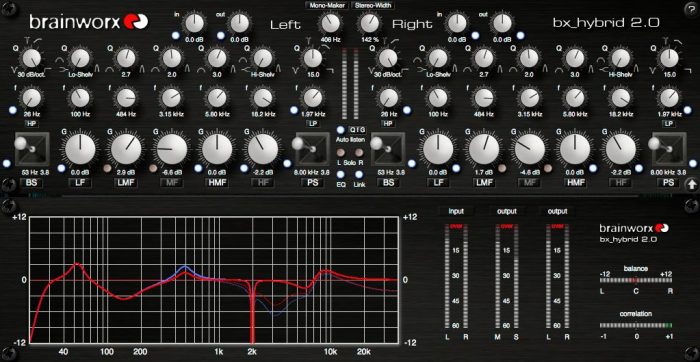Click the Left LMF band button

pos(126,182)
